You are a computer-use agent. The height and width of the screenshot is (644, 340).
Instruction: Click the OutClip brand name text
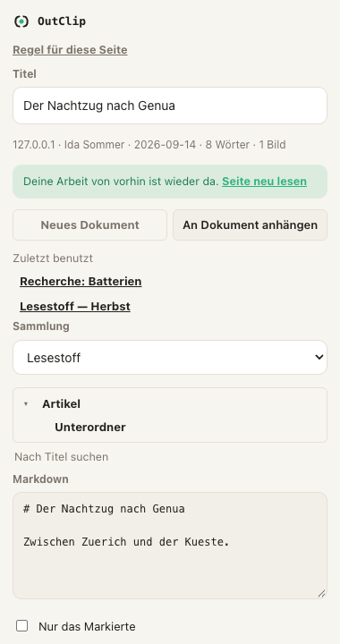click(x=62, y=21)
